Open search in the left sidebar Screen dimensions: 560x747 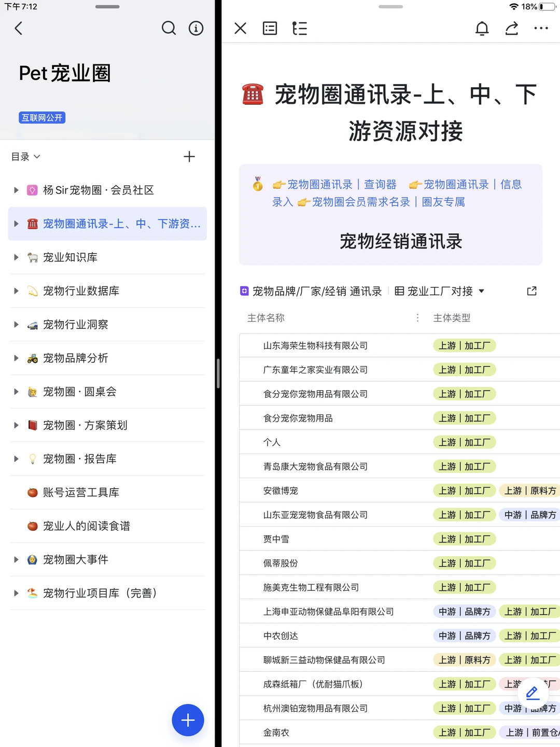[169, 29]
